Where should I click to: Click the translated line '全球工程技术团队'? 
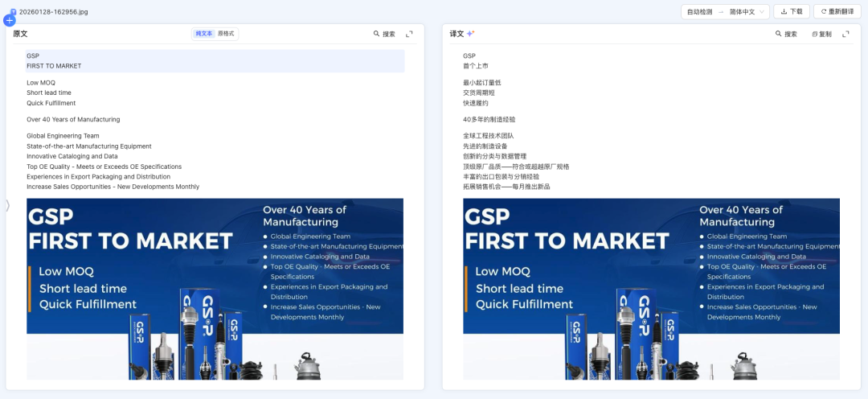click(x=489, y=136)
